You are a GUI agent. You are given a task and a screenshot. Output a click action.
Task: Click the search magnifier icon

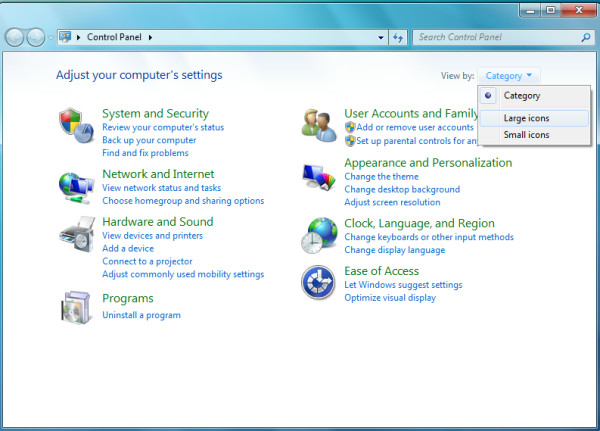(586, 38)
